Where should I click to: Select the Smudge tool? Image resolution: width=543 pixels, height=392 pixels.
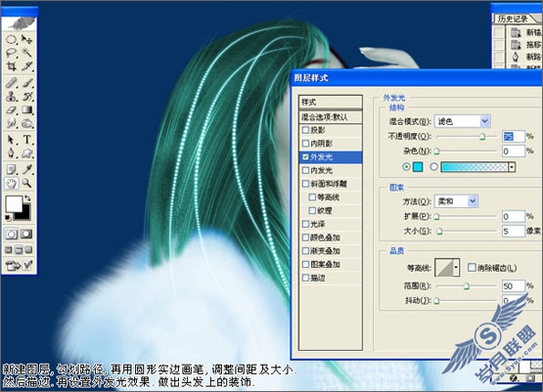coord(11,123)
